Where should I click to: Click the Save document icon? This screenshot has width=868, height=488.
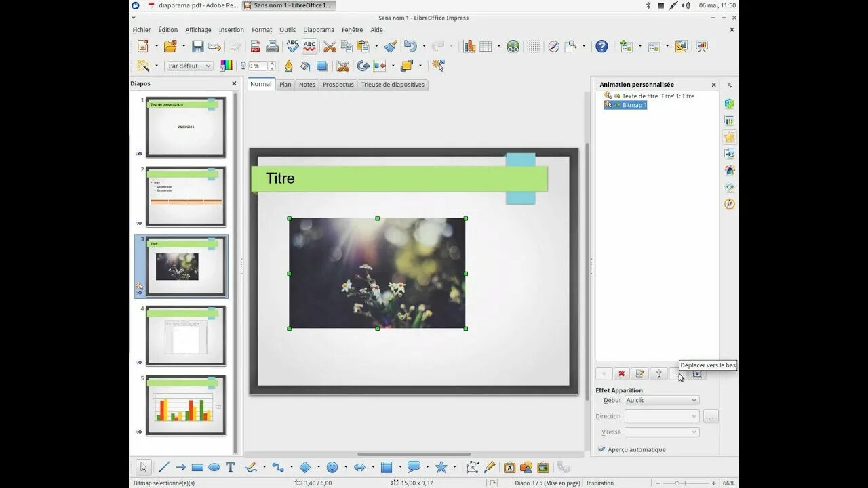(x=197, y=46)
